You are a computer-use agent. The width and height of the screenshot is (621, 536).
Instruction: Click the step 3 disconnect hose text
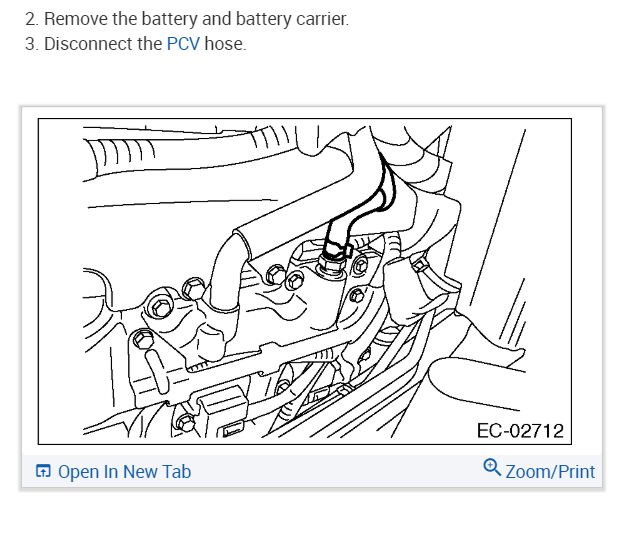136,44
